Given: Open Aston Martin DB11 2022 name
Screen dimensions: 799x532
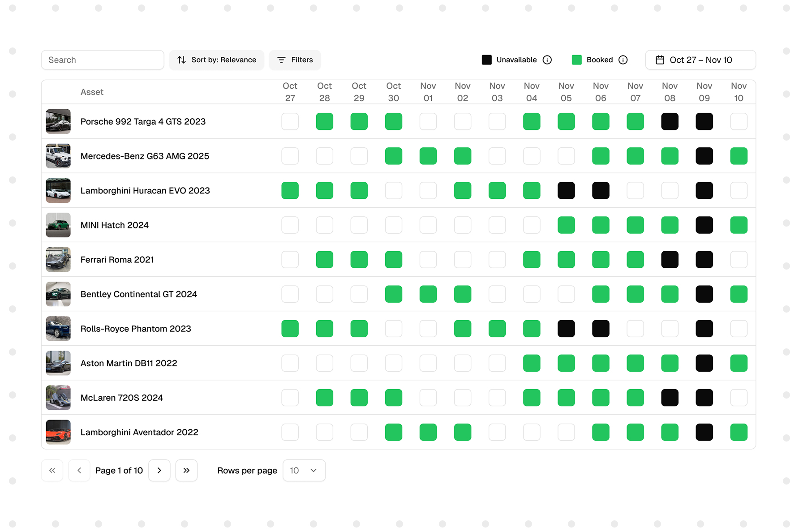Looking at the screenshot, I should tap(129, 363).
